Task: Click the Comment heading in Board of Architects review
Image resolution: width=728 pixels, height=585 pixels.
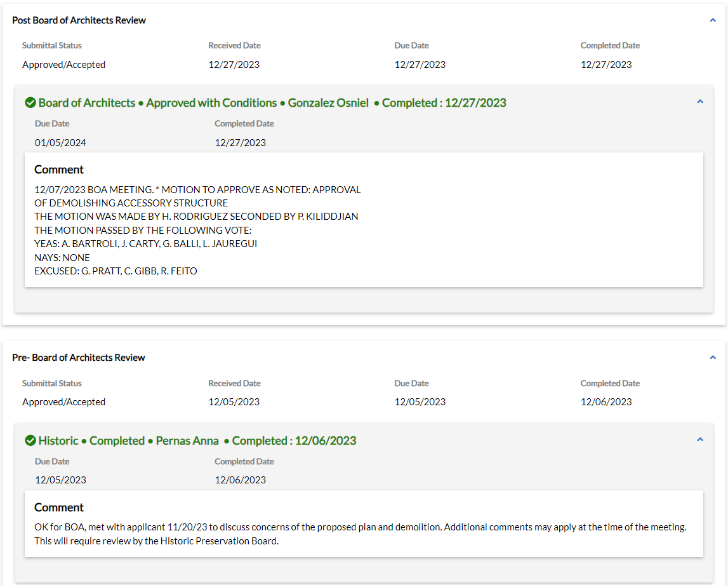Action: point(59,170)
